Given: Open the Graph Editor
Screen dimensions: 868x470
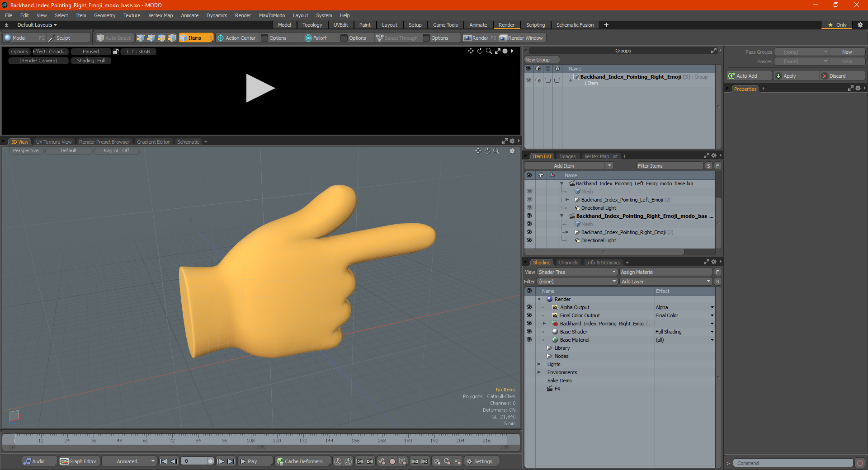Looking at the screenshot, I should click(79, 461).
